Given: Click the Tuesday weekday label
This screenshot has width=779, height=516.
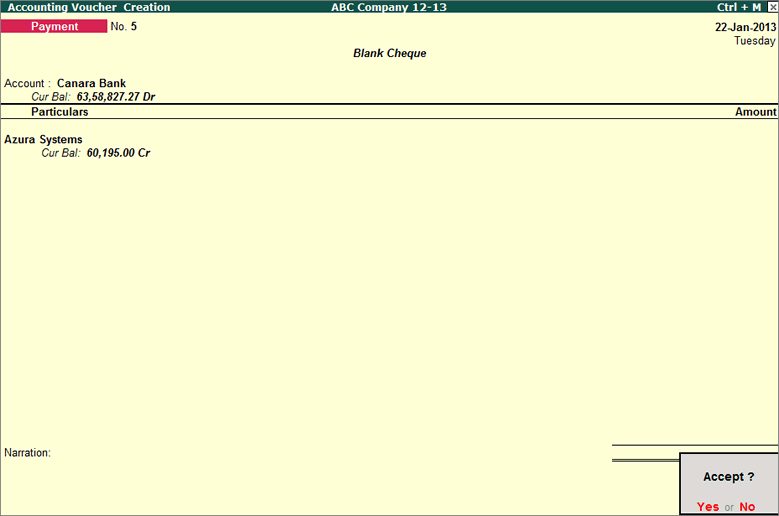Looking at the screenshot, I should (x=755, y=41).
